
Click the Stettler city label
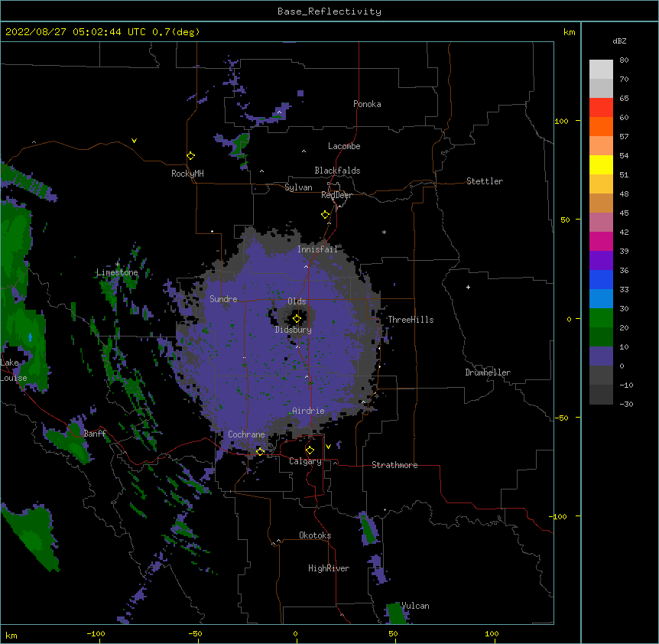(x=485, y=181)
